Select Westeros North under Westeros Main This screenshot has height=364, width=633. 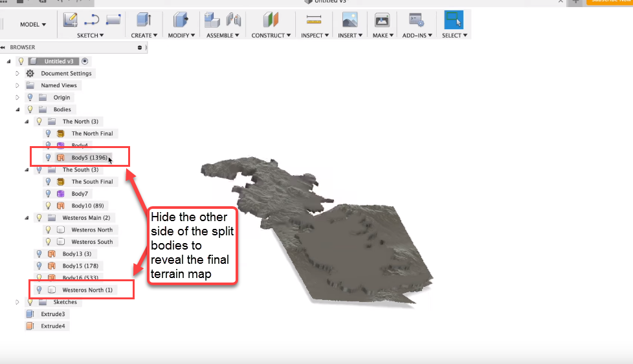tap(92, 230)
